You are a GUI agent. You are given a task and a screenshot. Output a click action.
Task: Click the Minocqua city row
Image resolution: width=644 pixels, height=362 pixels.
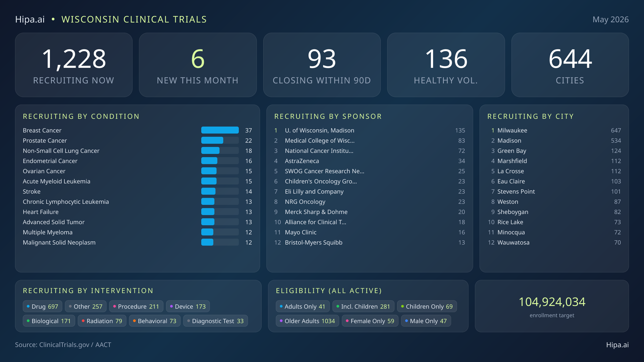554,232
